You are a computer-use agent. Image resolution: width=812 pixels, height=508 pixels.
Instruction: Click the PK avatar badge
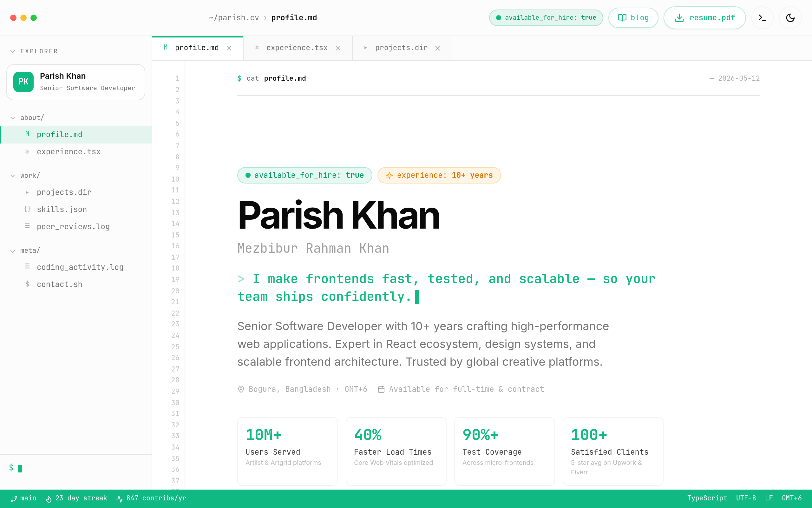(23, 82)
